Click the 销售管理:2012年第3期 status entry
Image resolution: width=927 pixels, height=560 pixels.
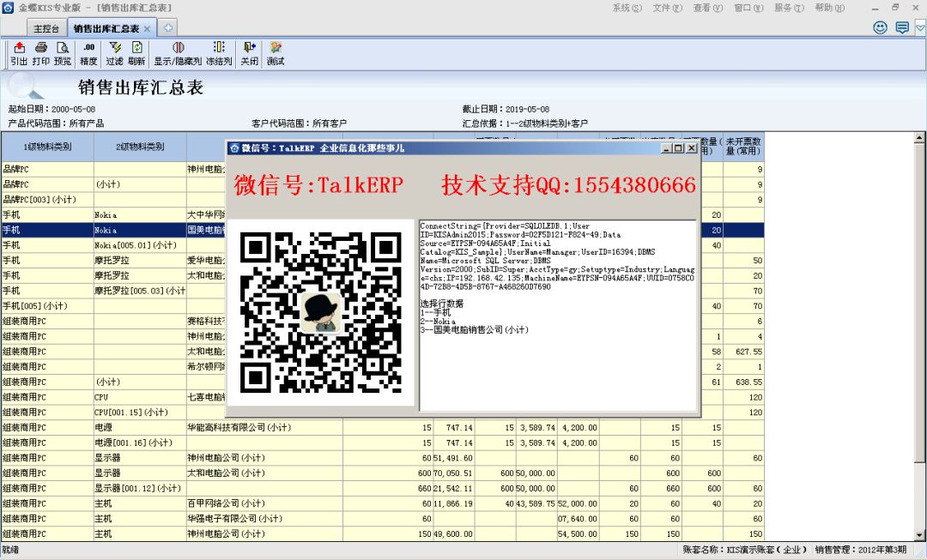[860, 550]
